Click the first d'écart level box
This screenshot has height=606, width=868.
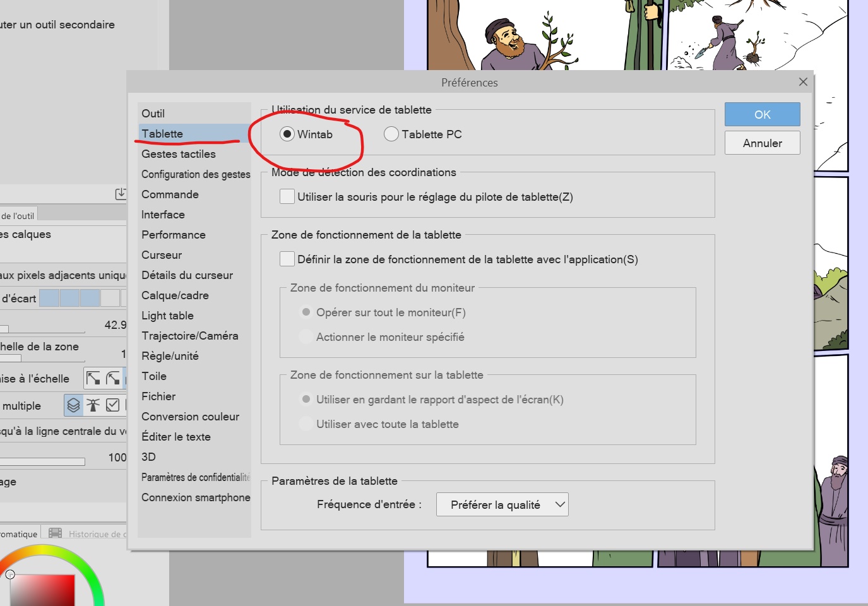[x=49, y=298]
